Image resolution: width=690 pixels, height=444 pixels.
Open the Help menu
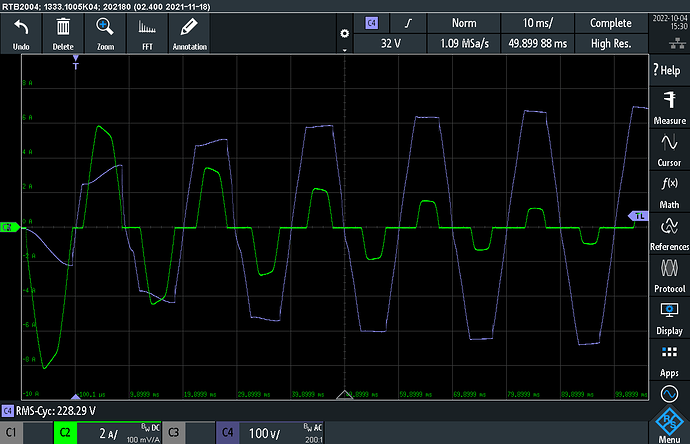(669, 70)
